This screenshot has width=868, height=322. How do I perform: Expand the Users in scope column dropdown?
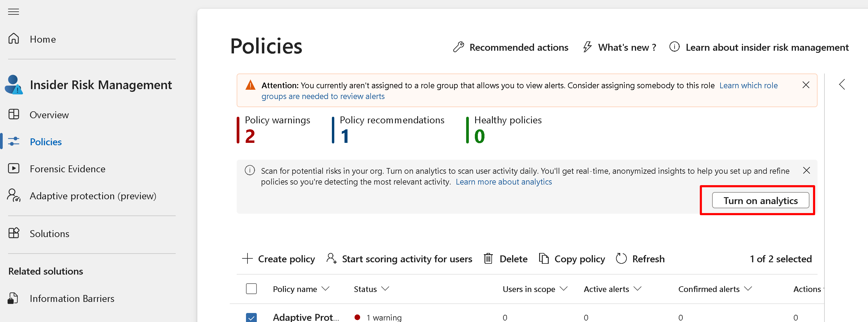click(x=563, y=289)
